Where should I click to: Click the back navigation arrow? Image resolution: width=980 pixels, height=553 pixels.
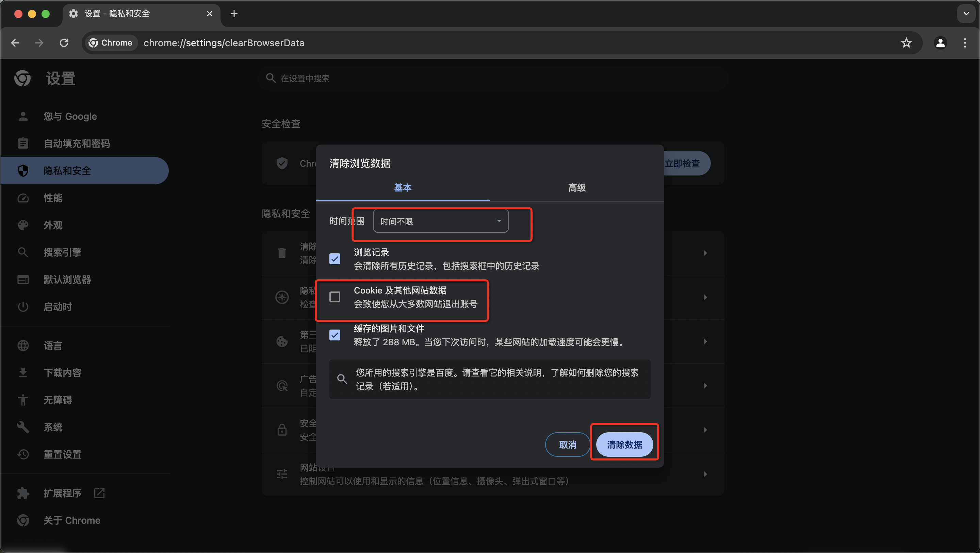click(15, 43)
